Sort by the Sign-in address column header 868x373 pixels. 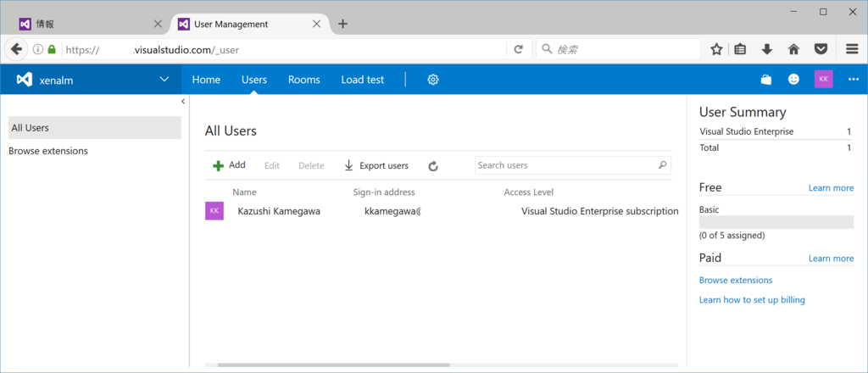[384, 192]
